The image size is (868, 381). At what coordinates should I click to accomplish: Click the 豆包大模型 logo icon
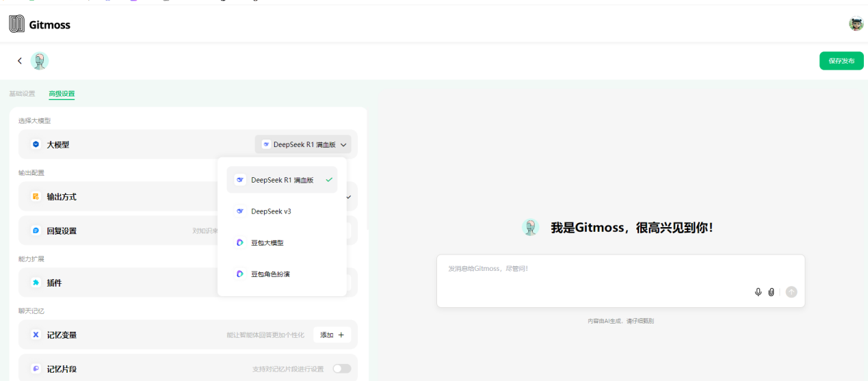(240, 243)
